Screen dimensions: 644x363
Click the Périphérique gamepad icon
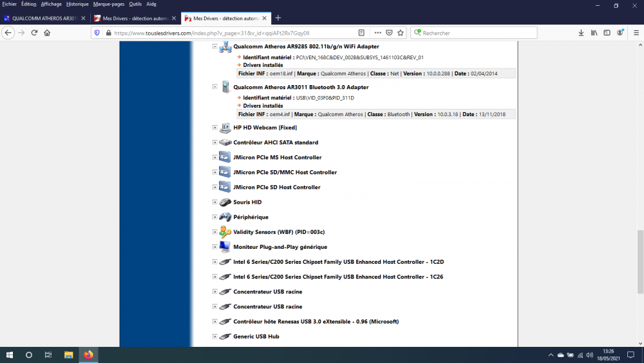coord(225,217)
